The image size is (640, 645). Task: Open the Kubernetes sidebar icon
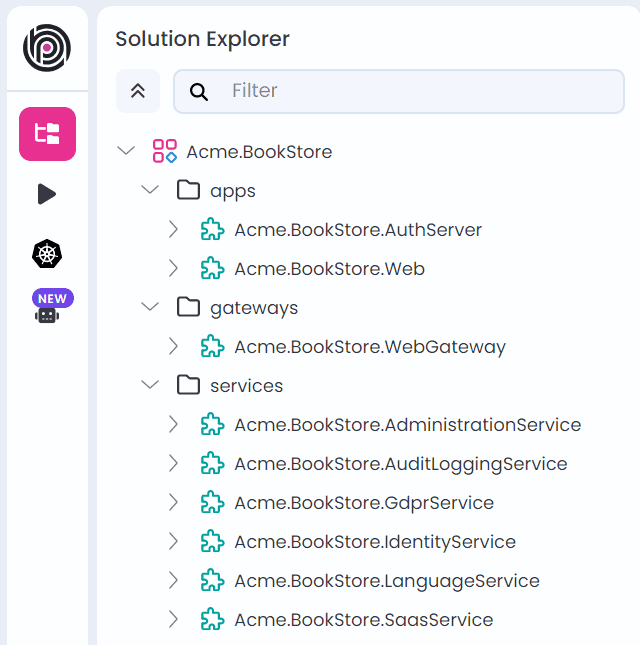tap(47, 254)
